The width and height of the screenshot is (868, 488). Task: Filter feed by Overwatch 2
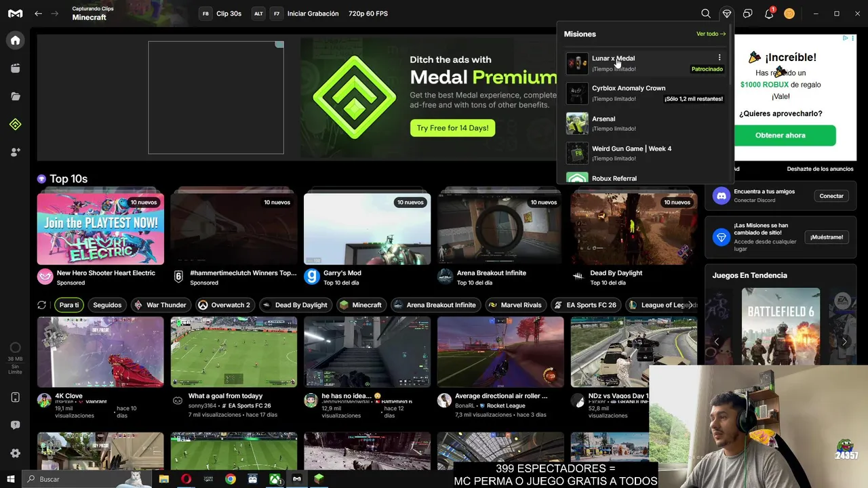[225, 305]
